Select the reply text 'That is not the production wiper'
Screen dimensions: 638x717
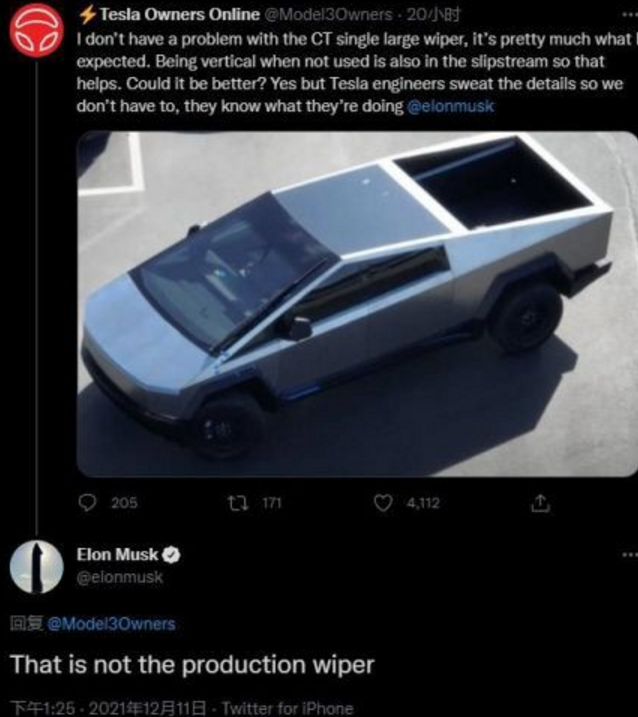point(192,664)
